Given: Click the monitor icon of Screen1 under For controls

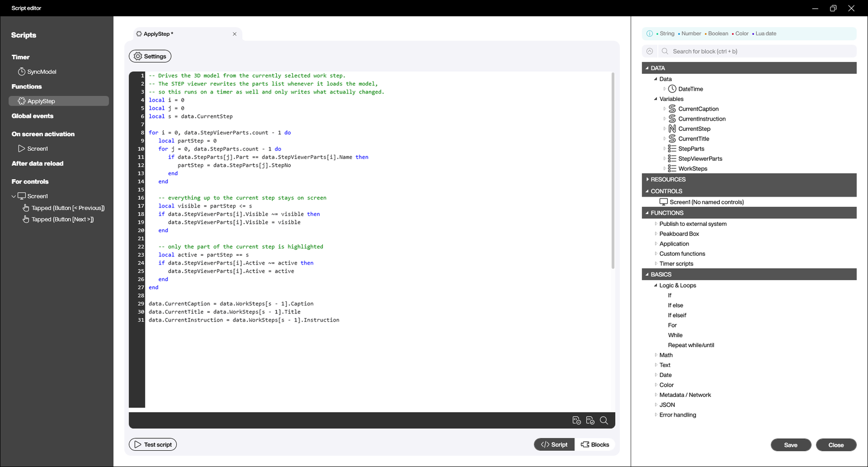Looking at the screenshot, I should tap(22, 196).
